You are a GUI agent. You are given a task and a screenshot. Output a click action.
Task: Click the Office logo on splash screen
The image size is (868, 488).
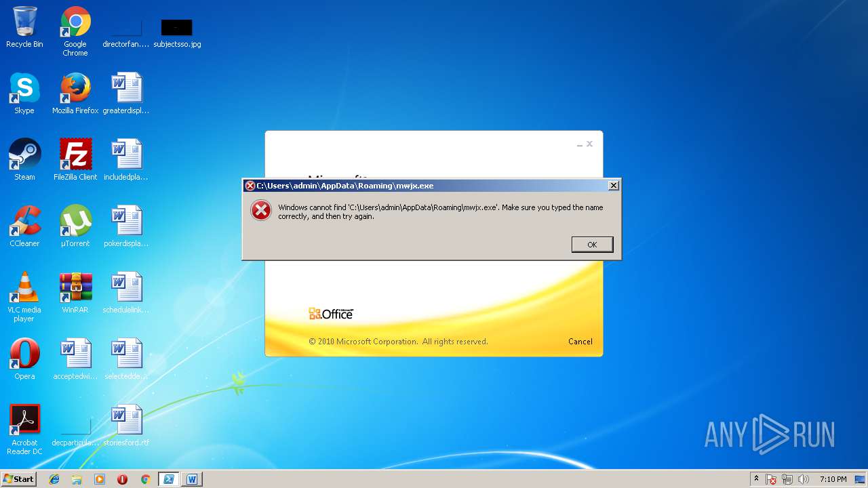[331, 313]
